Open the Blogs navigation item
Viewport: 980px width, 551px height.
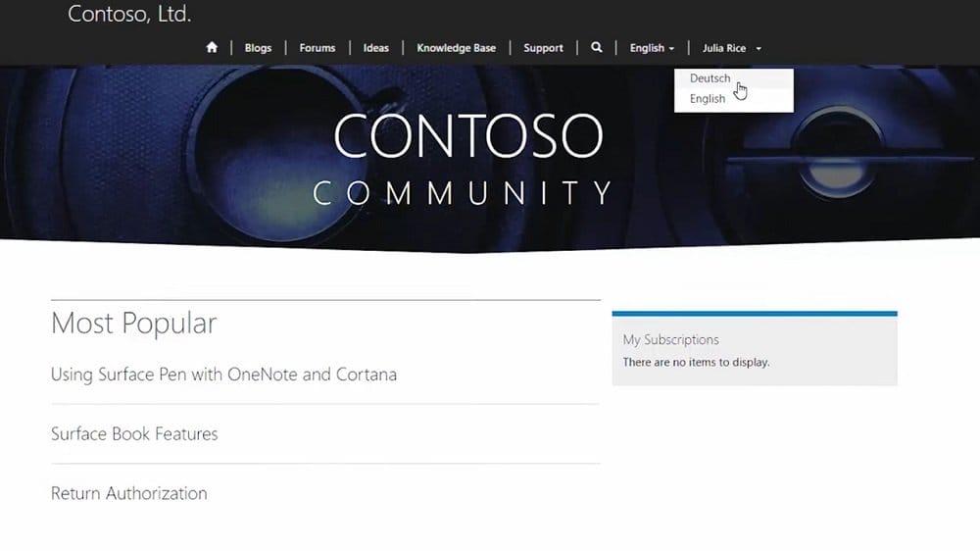259,48
